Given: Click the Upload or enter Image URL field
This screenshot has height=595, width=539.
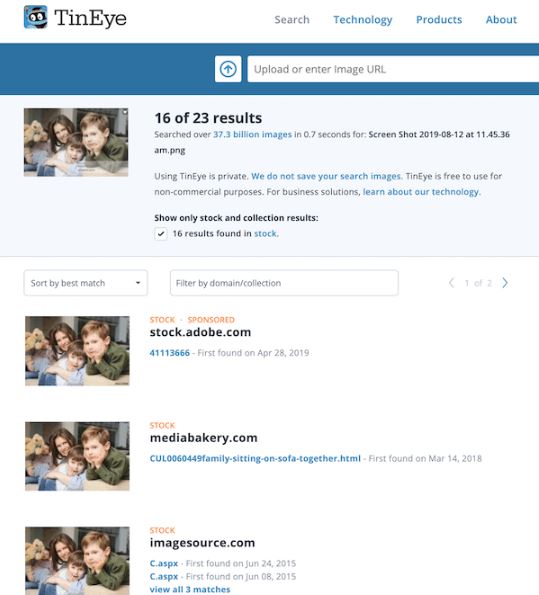Looking at the screenshot, I should [x=393, y=69].
